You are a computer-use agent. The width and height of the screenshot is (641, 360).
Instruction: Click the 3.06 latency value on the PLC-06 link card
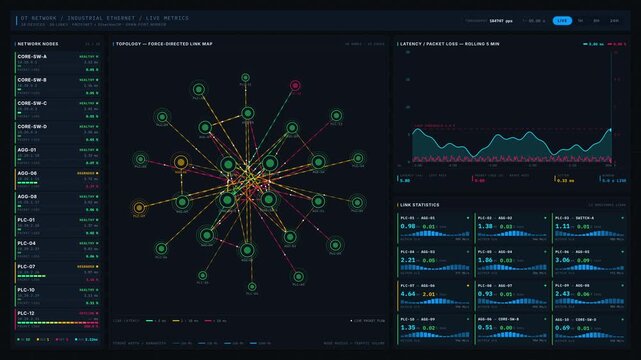[x=563, y=260]
